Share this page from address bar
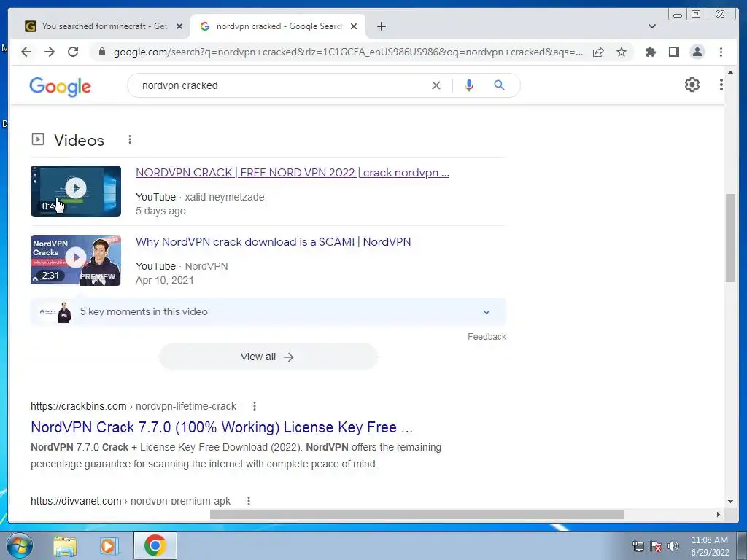This screenshot has width=747, height=560. [x=598, y=52]
